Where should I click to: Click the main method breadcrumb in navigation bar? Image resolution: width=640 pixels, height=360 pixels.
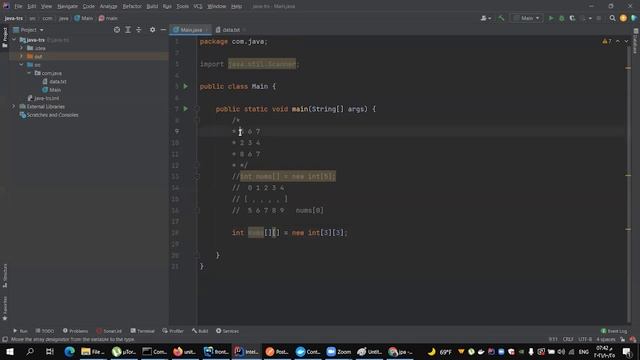click(108, 18)
